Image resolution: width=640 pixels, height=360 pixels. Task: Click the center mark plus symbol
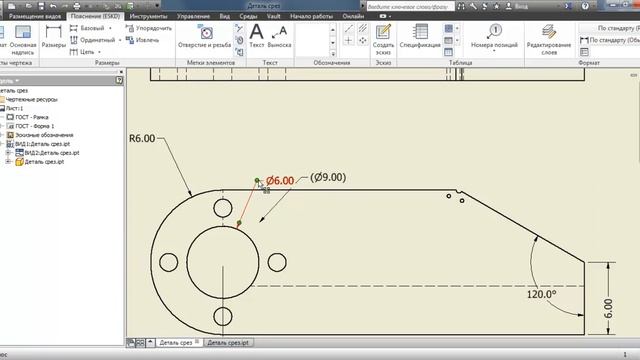pyautogui.click(x=349, y=40)
